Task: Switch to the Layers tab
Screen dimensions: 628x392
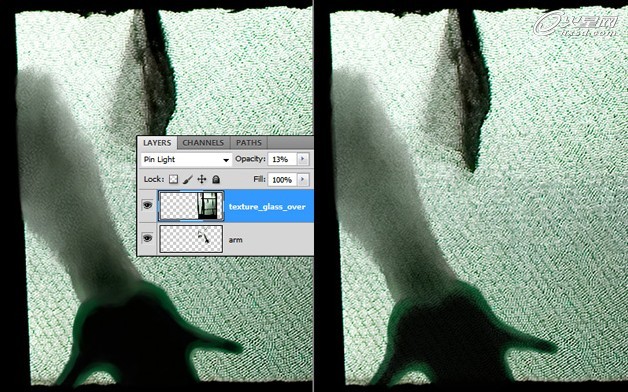Action: [x=157, y=143]
